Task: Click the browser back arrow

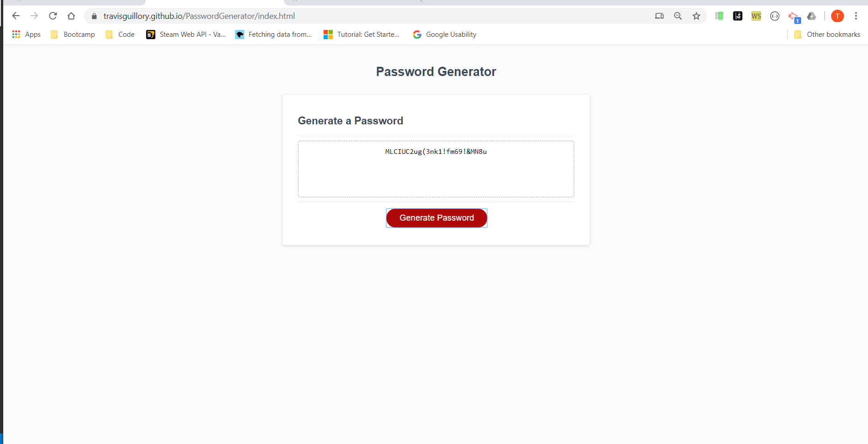Action: pos(16,16)
